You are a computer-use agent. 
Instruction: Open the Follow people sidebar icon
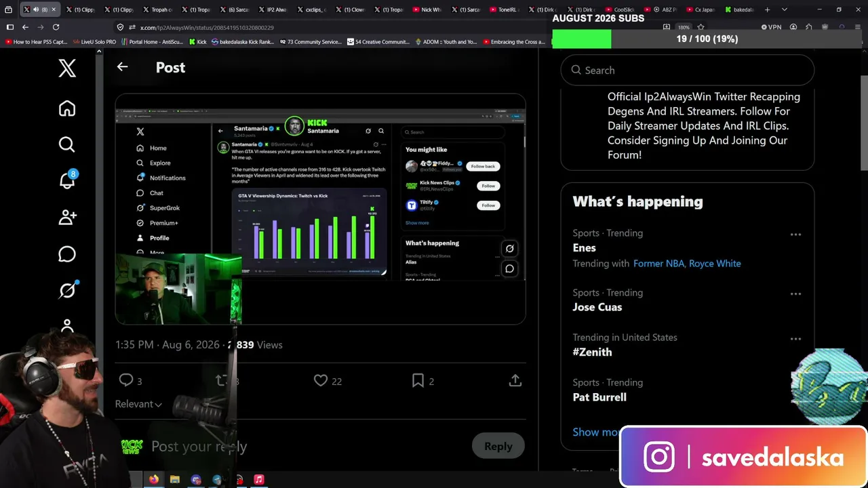[x=67, y=217]
